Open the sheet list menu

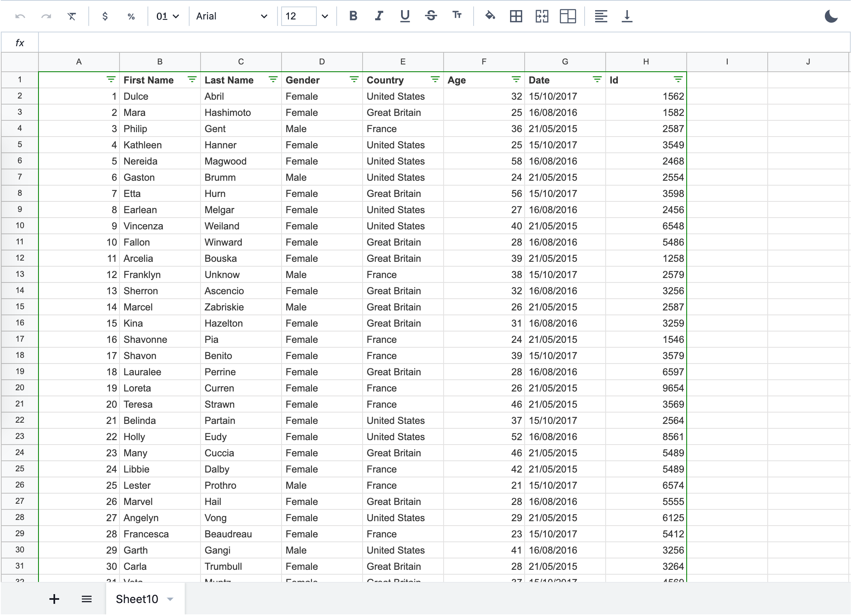click(87, 599)
